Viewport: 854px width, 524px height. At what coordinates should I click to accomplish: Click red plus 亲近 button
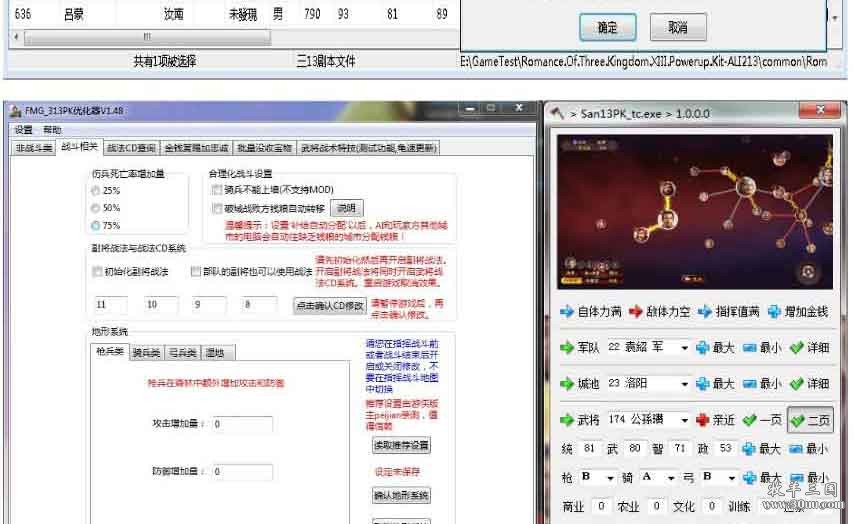pos(716,419)
